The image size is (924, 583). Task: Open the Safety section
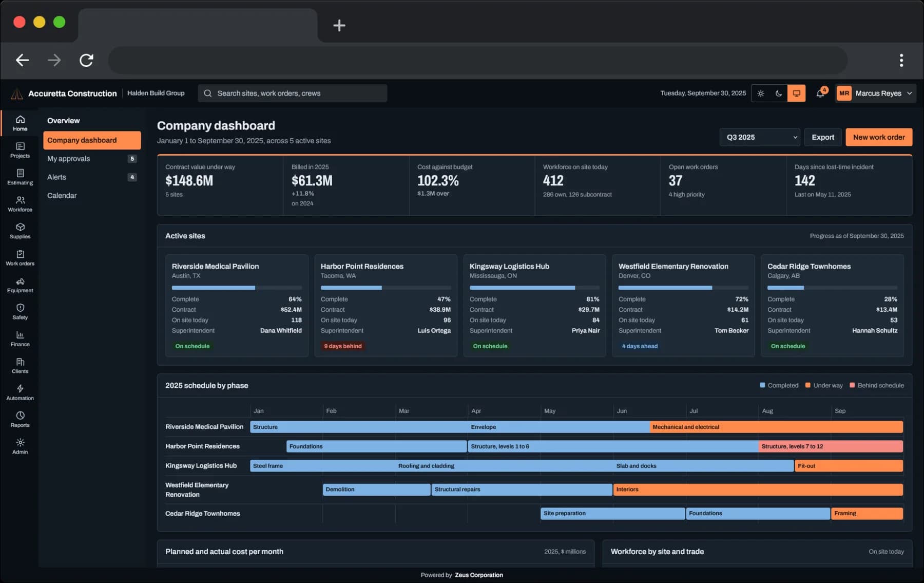coord(20,312)
